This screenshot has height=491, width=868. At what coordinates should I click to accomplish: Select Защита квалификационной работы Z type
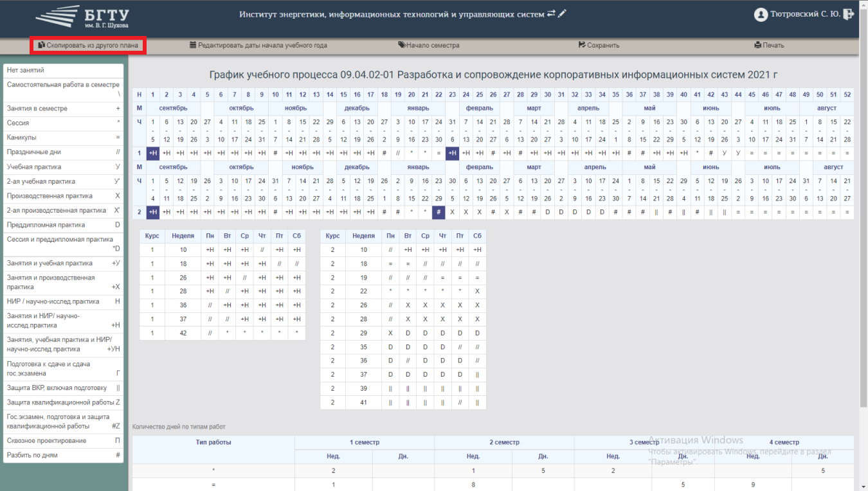[63, 402]
